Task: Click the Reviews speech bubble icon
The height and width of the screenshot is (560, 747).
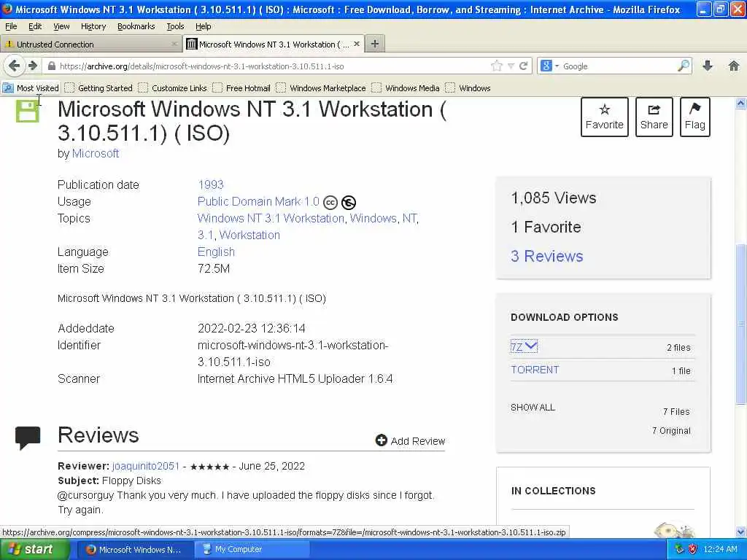Action: (28, 437)
